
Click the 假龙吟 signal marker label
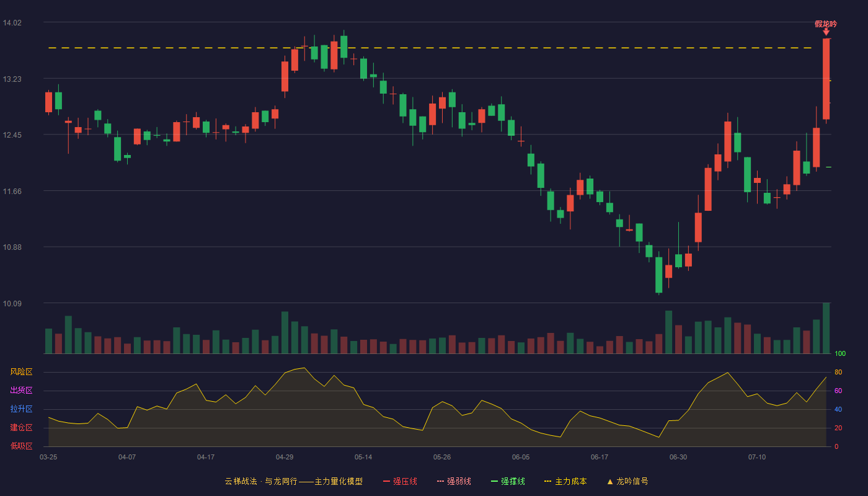826,24
